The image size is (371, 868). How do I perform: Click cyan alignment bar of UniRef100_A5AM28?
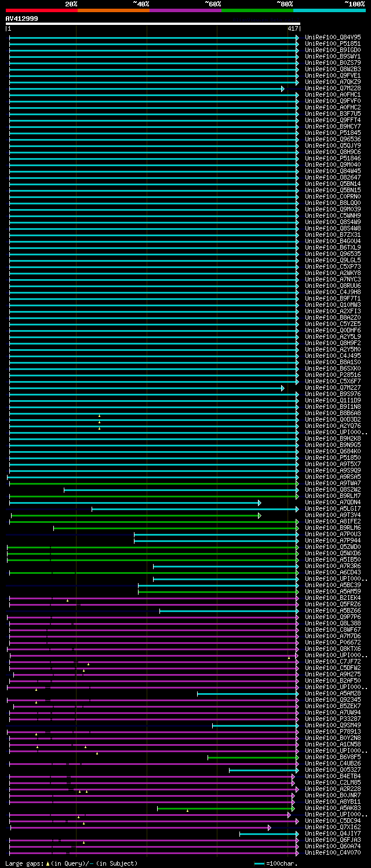coord(248,693)
